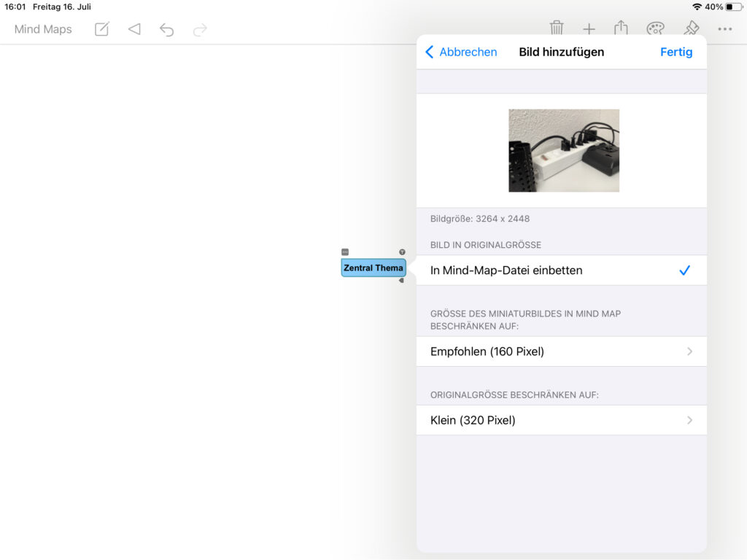Viewport: 747px width, 560px height.
Task: Click the three-dots more options icon
Action: [724, 29]
